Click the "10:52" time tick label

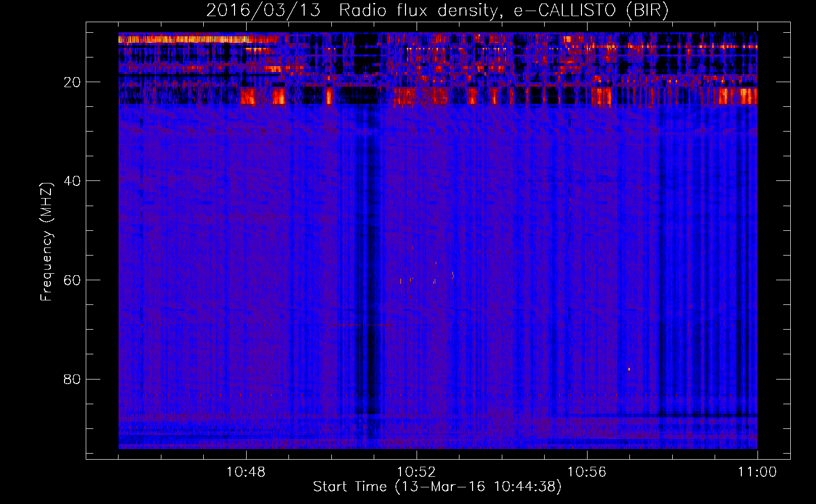(x=416, y=472)
